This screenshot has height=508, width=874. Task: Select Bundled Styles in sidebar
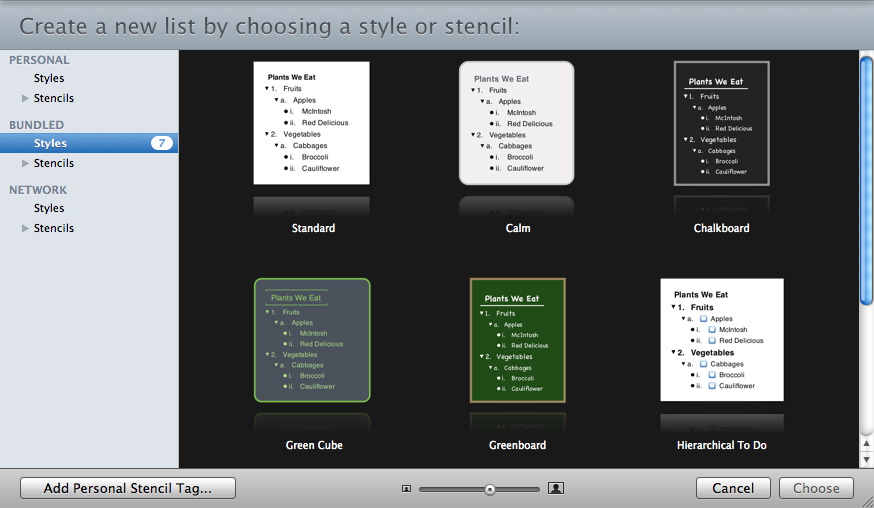50,143
